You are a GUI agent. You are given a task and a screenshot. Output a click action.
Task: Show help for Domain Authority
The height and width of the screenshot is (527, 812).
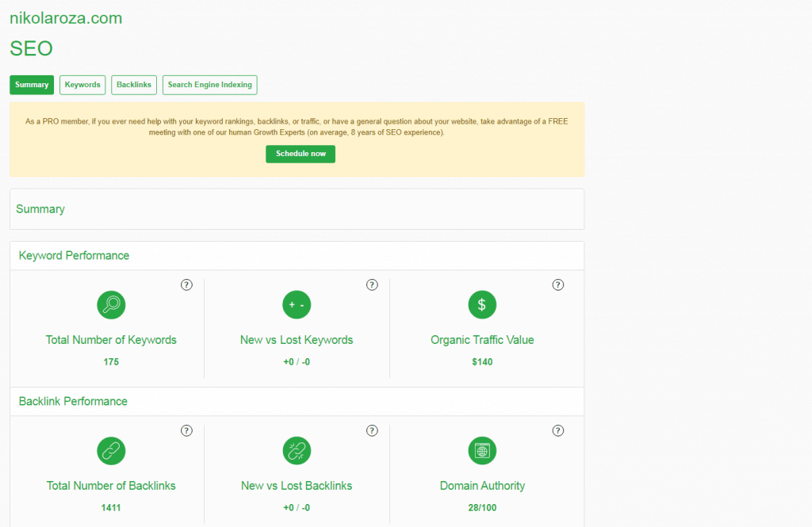coord(557,430)
